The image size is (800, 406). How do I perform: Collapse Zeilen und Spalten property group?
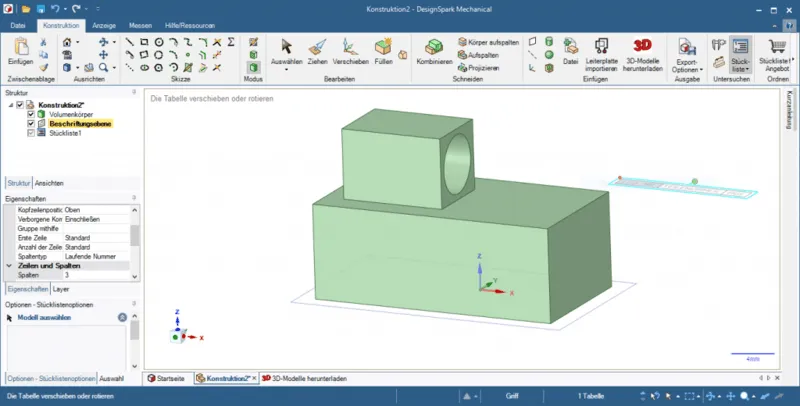tap(9, 266)
